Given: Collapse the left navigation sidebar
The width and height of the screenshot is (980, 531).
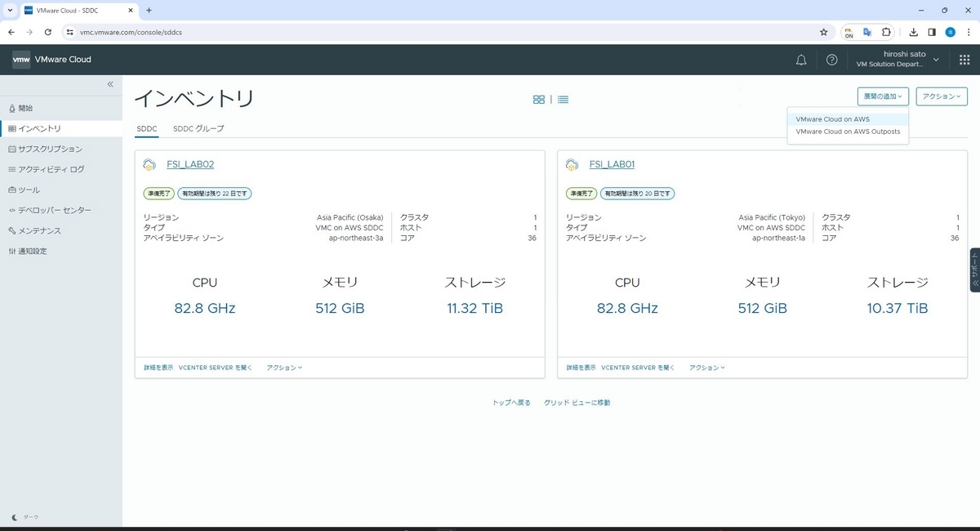Looking at the screenshot, I should [110, 84].
